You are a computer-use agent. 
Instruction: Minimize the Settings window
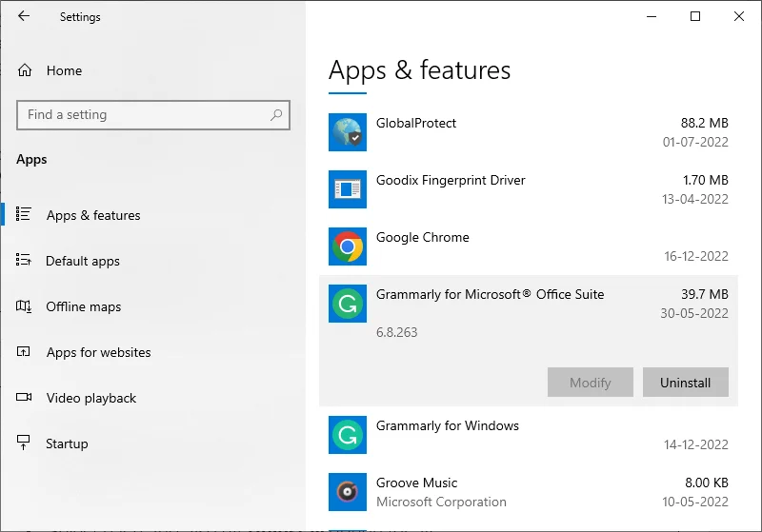tap(652, 16)
